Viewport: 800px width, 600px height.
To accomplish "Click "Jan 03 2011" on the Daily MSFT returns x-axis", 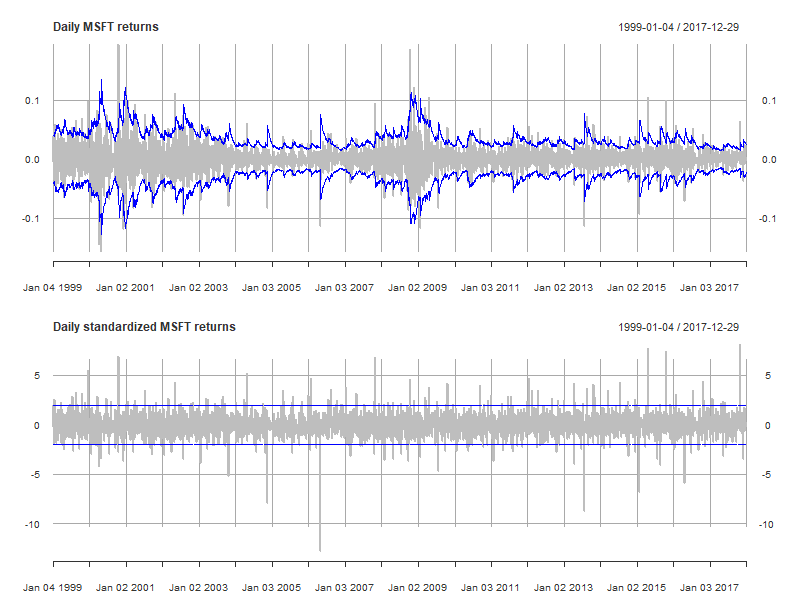I will pyautogui.click(x=490, y=288).
